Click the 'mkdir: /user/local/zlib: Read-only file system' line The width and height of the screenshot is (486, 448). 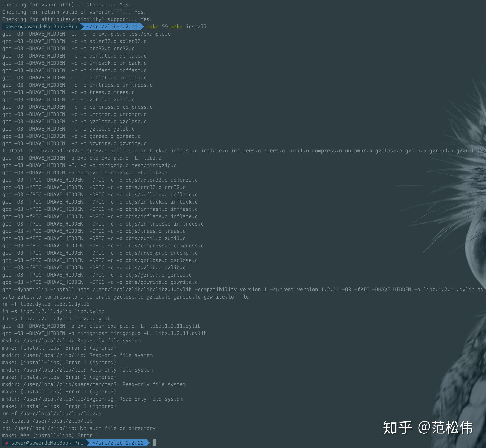[x=71, y=341]
